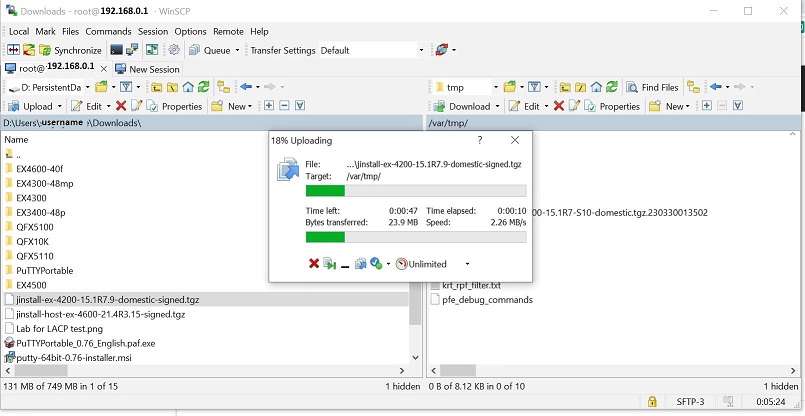Viewport: 805px width, 416px height.
Task: Cancel upload with red X in progress dialog
Action: 314,264
